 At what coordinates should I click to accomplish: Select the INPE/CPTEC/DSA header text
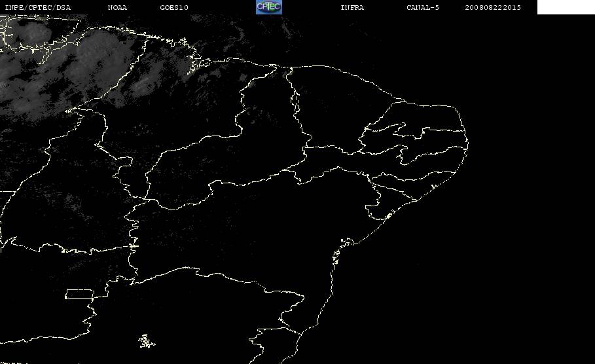coord(37,8)
